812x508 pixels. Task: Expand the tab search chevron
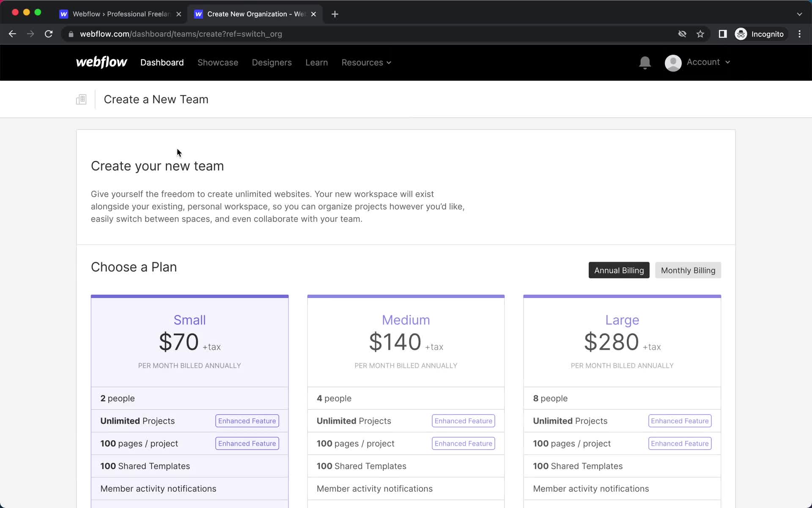click(799, 14)
